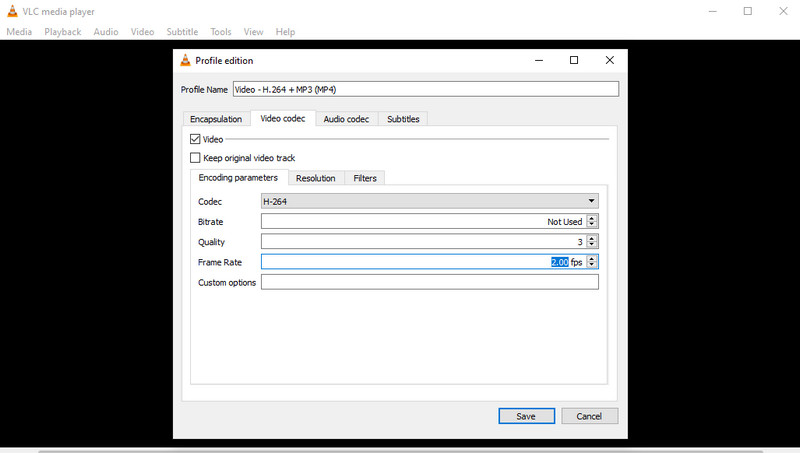Maximize the Profile edition dialog
The image size is (800, 453).
pos(573,60)
